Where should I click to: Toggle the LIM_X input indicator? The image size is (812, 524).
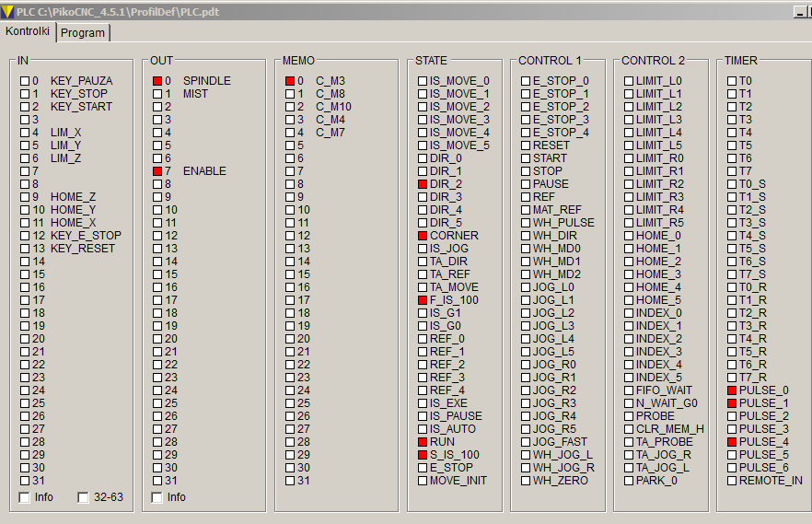click(x=25, y=133)
